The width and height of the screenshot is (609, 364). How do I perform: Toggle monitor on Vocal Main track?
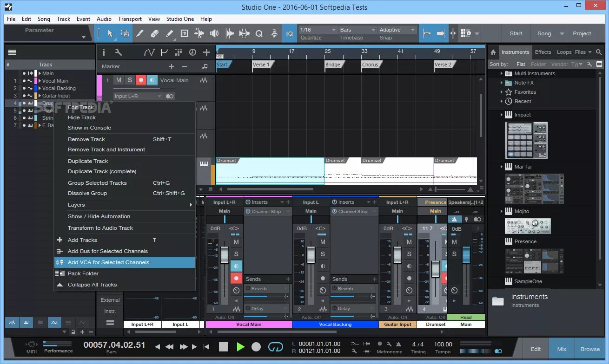(x=152, y=80)
